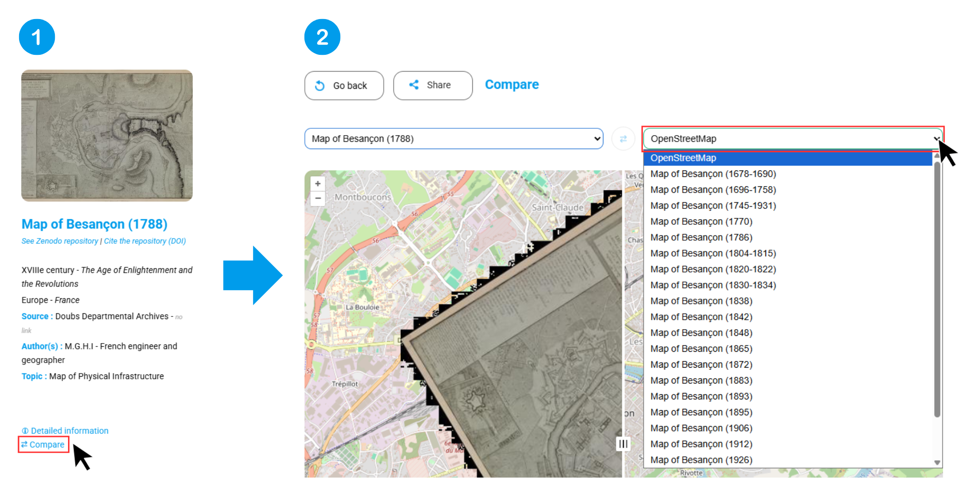Select OpenStreetMap in the dropdown list
This screenshot has height=490, width=980.
[x=788, y=158]
